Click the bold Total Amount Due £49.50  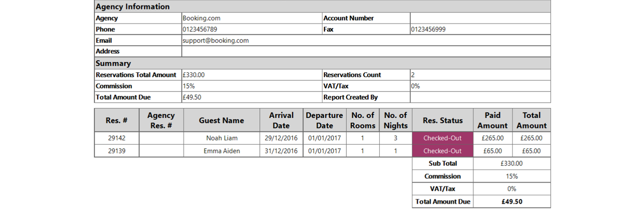click(512, 202)
